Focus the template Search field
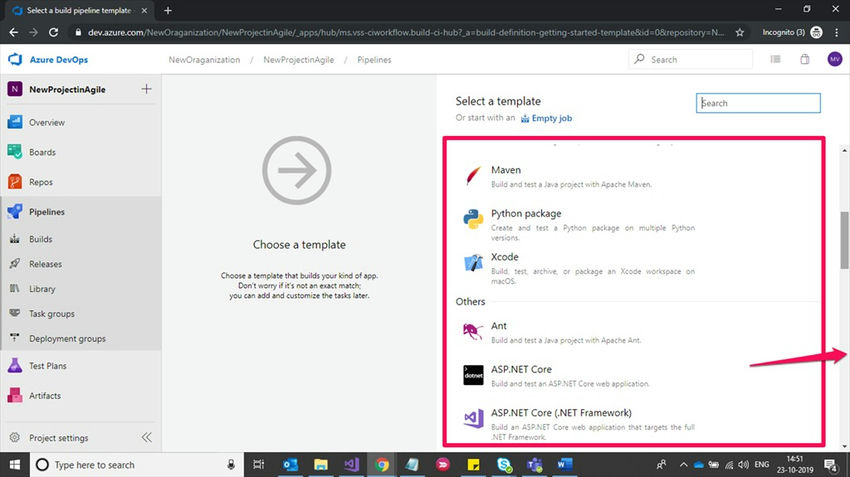 click(758, 103)
